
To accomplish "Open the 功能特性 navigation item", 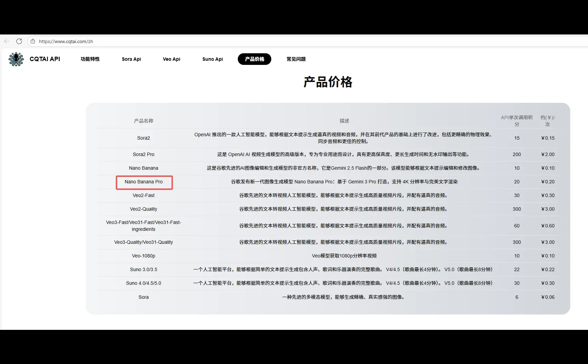I will [90, 59].
